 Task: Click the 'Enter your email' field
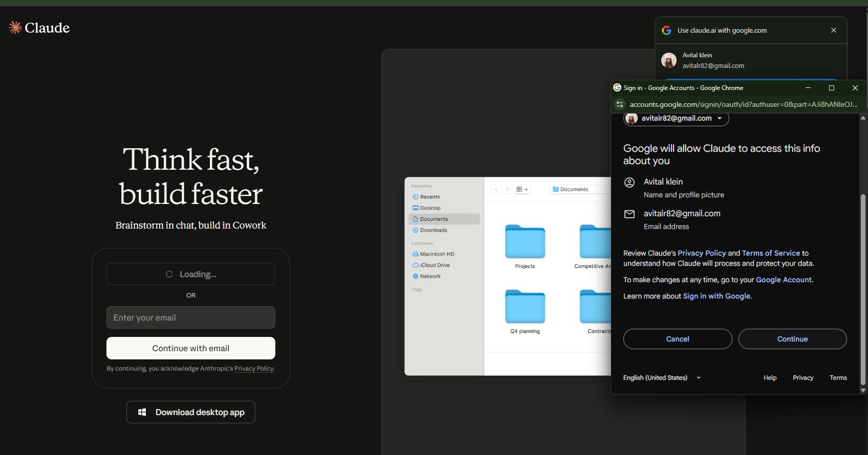point(191,317)
